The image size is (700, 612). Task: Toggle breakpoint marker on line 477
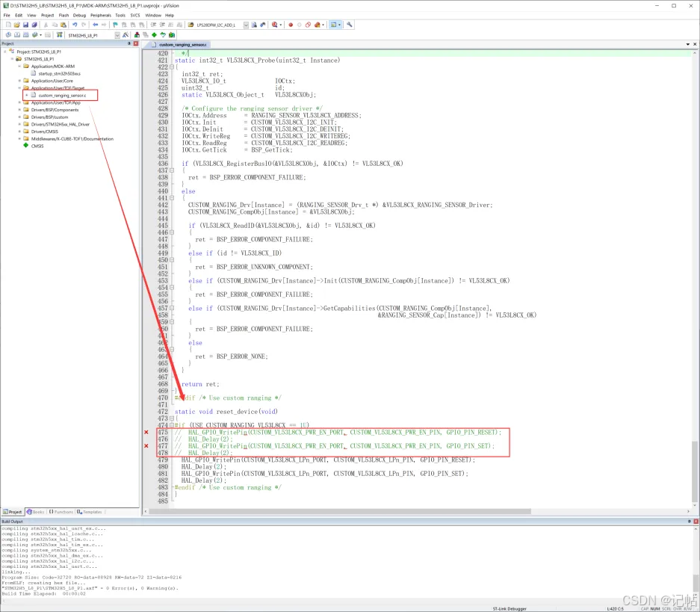(x=146, y=446)
